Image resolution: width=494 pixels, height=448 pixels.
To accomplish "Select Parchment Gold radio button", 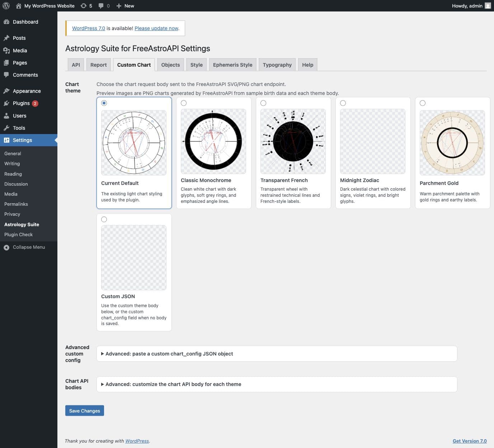I will click(x=423, y=103).
